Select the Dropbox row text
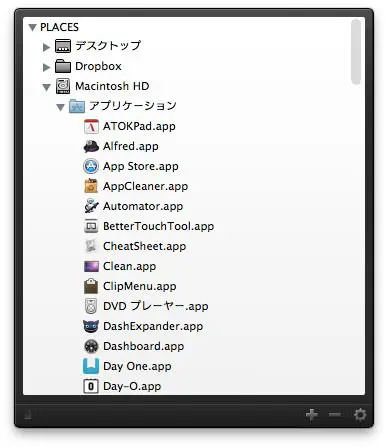The image size is (388, 448). [98, 66]
